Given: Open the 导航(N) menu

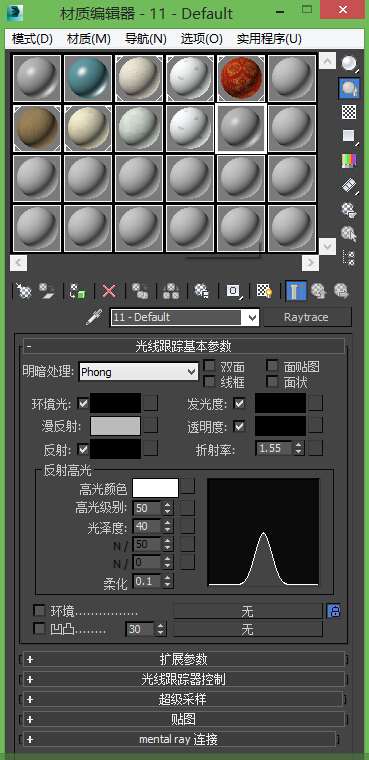Looking at the screenshot, I should (145, 39).
